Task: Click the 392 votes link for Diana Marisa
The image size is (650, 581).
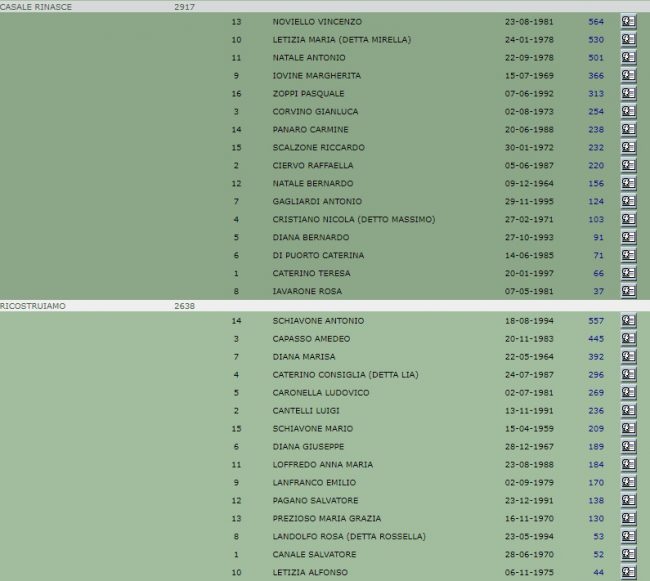Action: coord(595,357)
